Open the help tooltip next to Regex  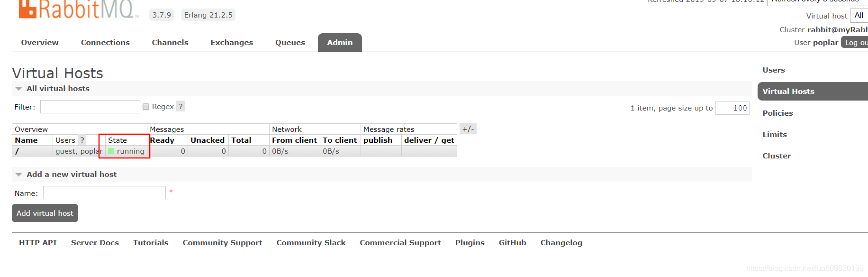coord(181,106)
